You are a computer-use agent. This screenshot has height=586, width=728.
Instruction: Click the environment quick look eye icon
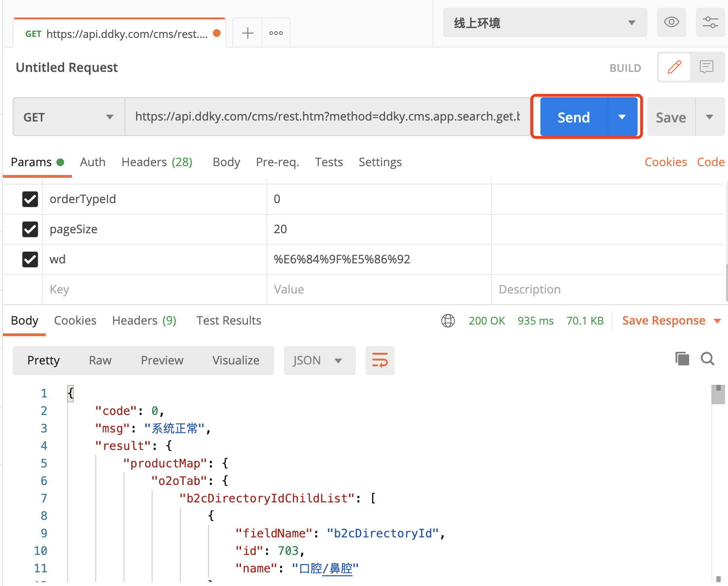(x=672, y=22)
